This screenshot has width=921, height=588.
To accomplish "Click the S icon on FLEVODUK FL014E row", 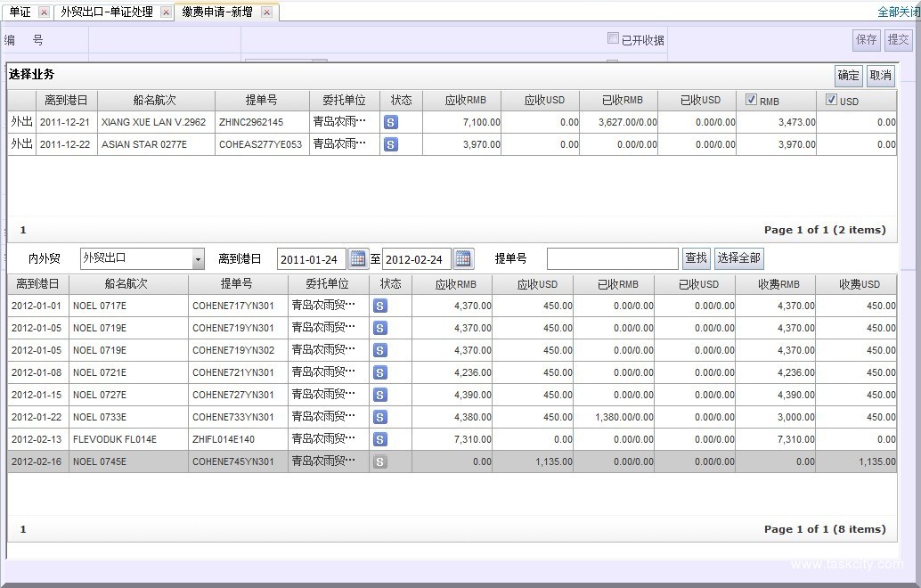I will (381, 439).
